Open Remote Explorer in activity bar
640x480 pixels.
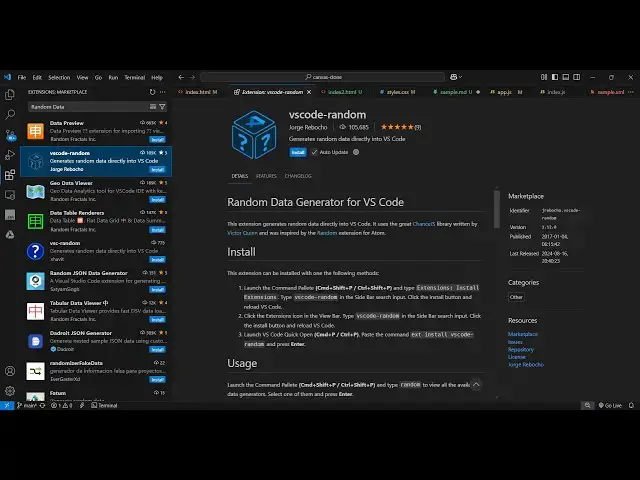coord(9,195)
